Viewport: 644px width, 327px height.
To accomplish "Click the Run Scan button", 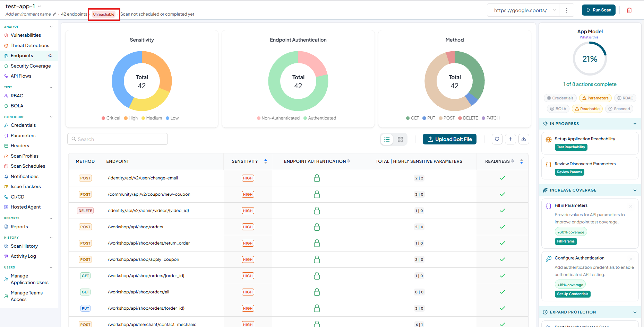I will tap(599, 10).
